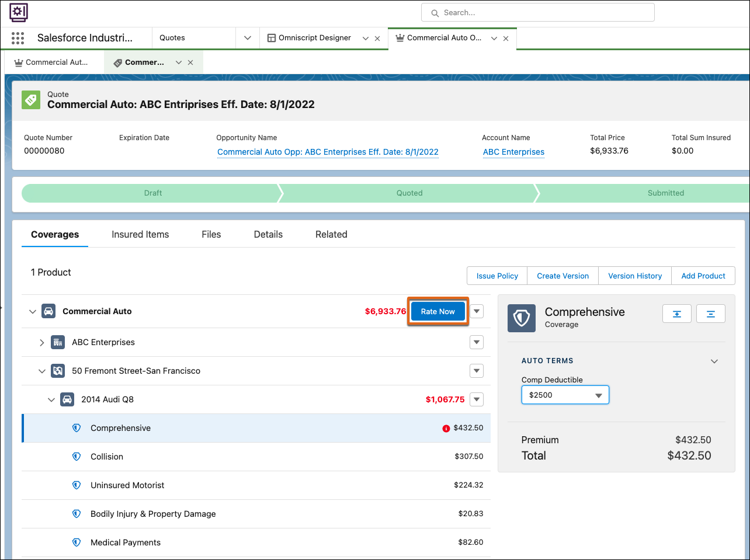Open the Commer... subtab menu chevron
Image resolution: width=750 pixels, height=560 pixels.
179,62
